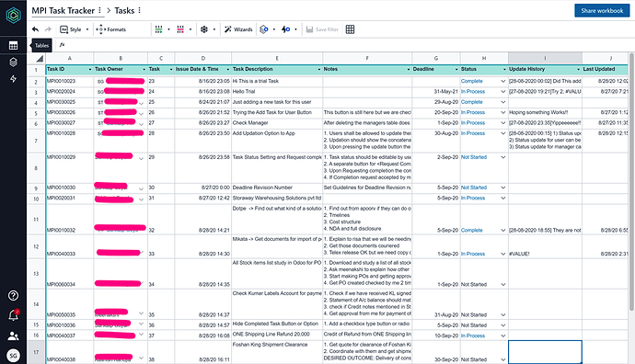Image resolution: width=635 pixels, height=364 pixels.
Task: Open Wizards
Action: point(238,29)
